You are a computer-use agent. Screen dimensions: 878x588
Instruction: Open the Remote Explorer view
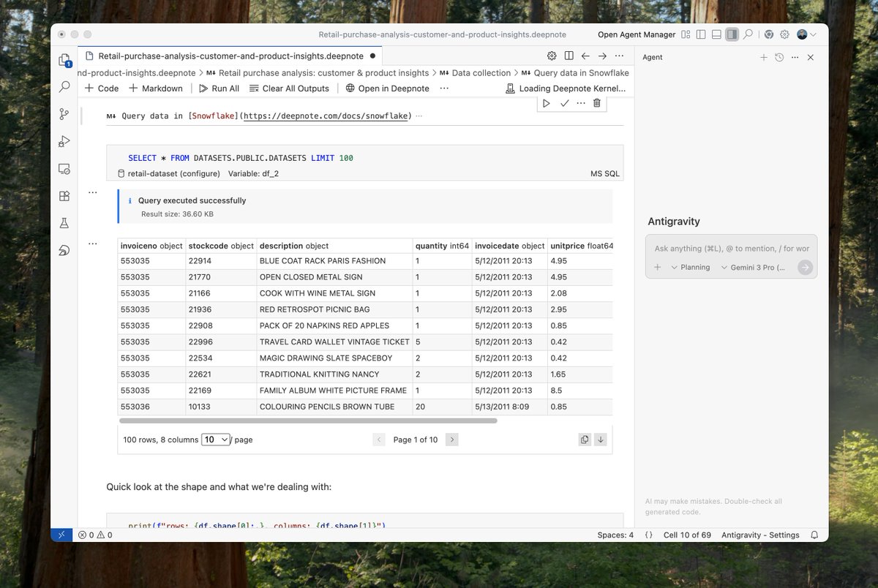tap(64, 168)
